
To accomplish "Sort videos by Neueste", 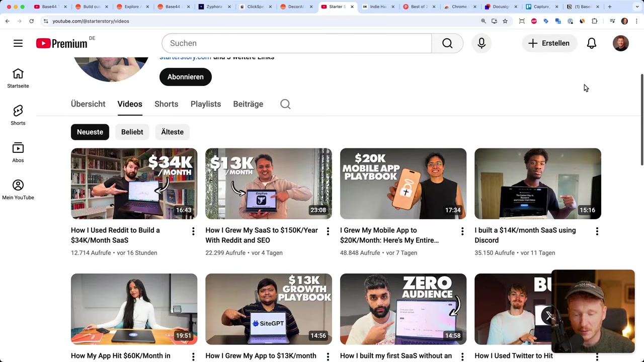I will (x=90, y=132).
